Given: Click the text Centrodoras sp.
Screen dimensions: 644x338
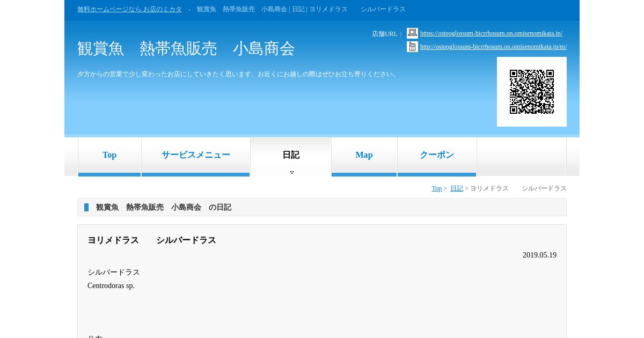Looking at the screenshot, I should click(111, 286).
